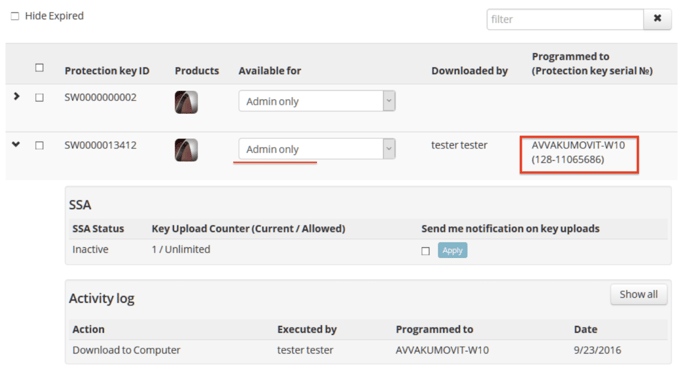Click Show all in Activity log
Image resolution: width=688 pixels, height=380 pixels.
pos(638,294)
